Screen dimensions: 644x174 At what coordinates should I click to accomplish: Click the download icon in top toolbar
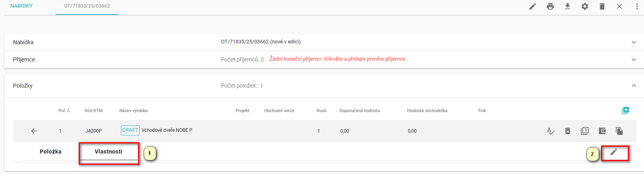pos(567,6)
